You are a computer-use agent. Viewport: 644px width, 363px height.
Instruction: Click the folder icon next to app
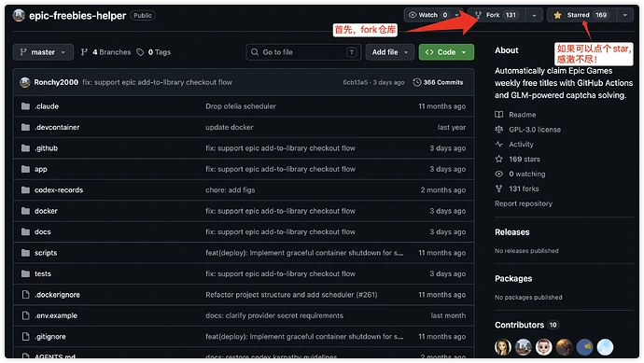click(25, 169)
